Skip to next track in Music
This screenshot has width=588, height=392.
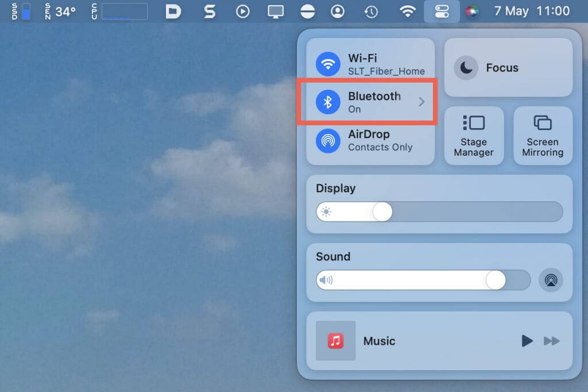[551, 341]
